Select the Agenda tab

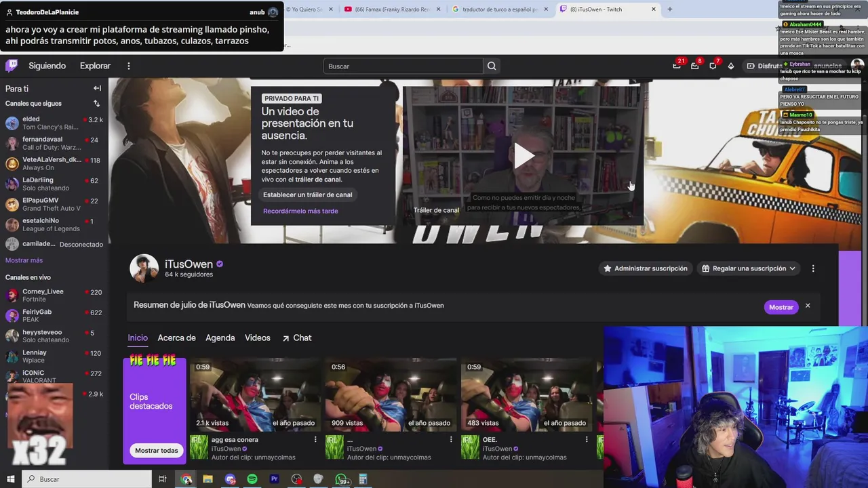pos(220,338)
